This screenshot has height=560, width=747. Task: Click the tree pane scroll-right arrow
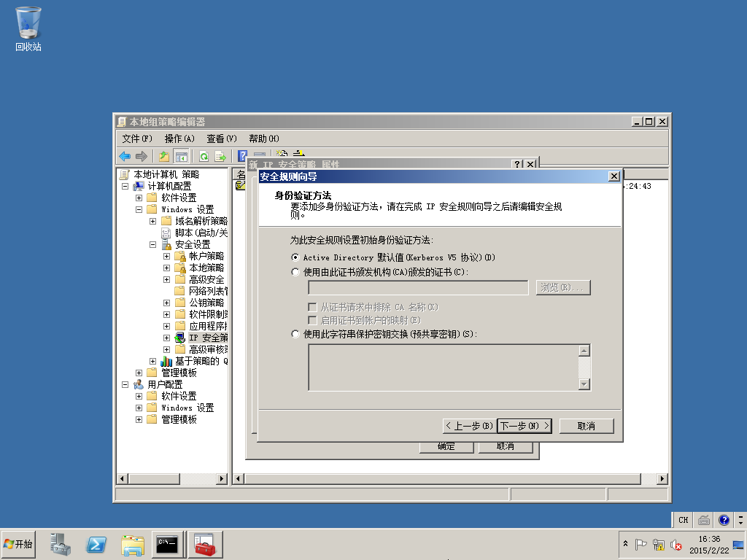pos(222,478)
